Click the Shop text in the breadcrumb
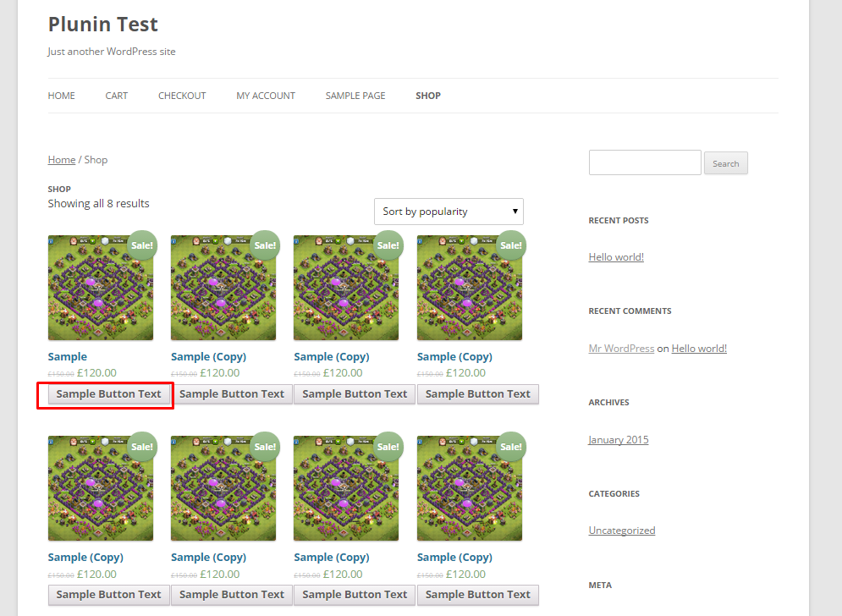The width and height of the screenshot is (842, 616). click(96, 160)
